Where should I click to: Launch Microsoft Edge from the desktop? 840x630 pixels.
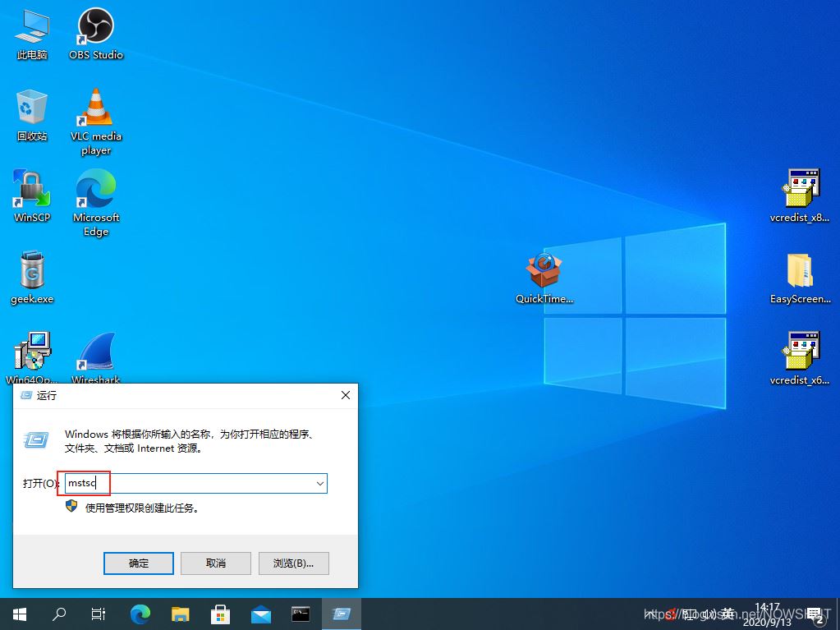95,190
